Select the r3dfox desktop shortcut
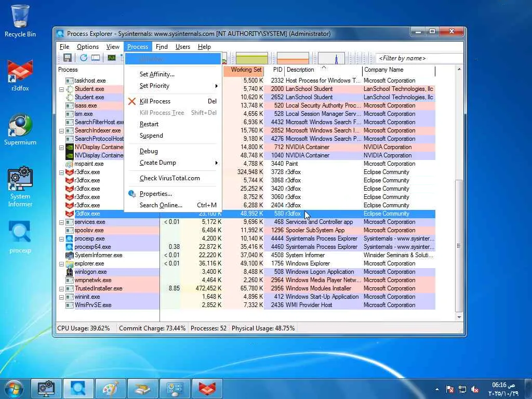 [x=20, y=75]
